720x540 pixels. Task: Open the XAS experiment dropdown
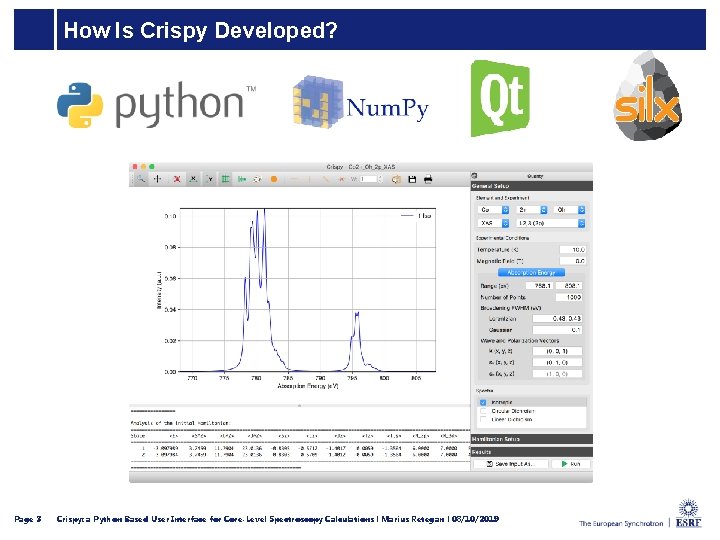tap(493, 223)
